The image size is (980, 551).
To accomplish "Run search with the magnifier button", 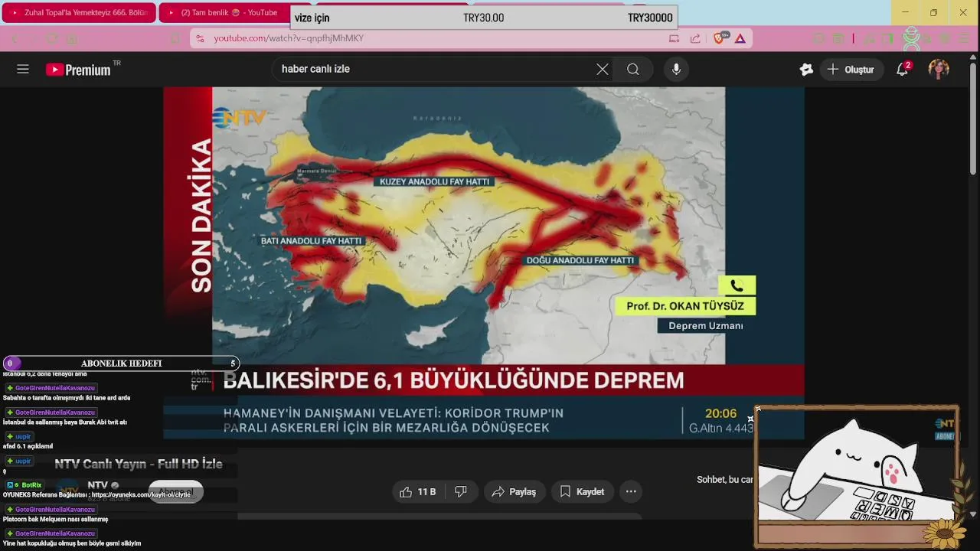I will 632,69.
